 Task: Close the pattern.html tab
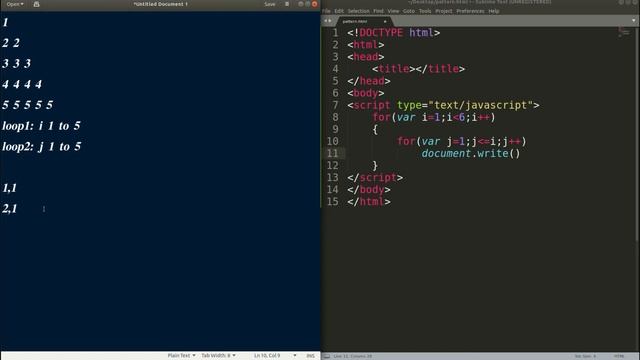[x=385, y=21]
